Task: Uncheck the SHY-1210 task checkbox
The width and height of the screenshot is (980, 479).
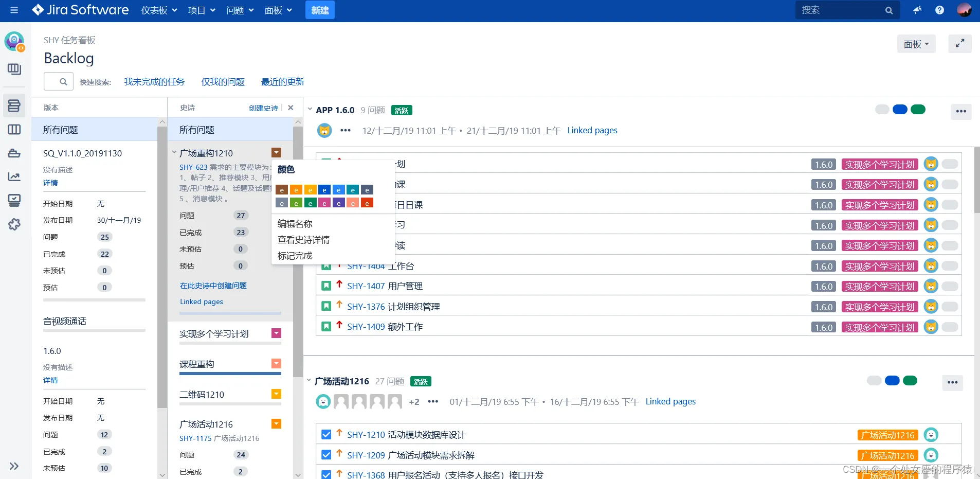Action: point(325,434)
